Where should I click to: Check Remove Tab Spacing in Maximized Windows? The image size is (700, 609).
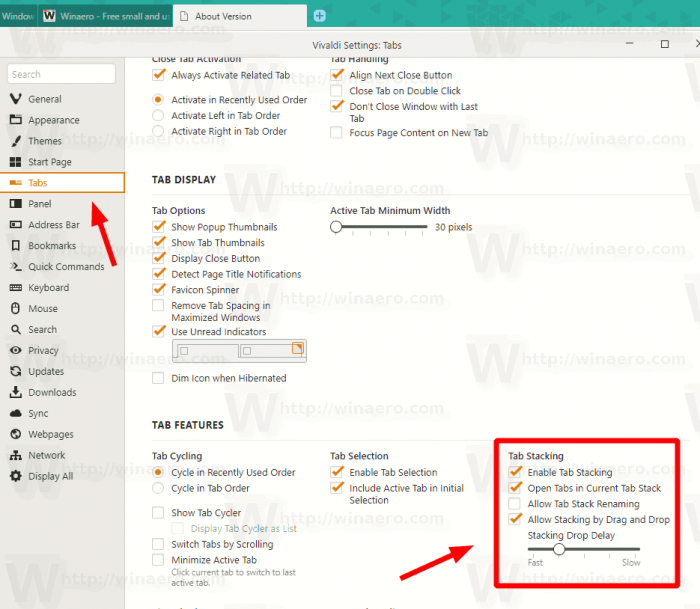point(158,305)
